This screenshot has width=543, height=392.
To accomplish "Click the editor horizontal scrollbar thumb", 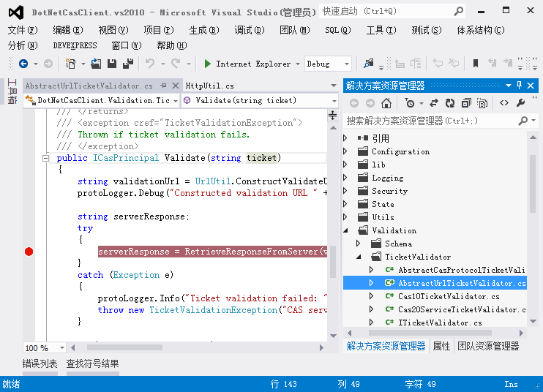I will [x=126, y=348].
